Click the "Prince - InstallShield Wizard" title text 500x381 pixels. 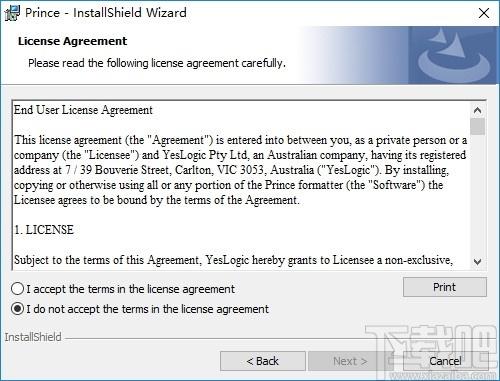pyautogui.click(x=106, y=13)
